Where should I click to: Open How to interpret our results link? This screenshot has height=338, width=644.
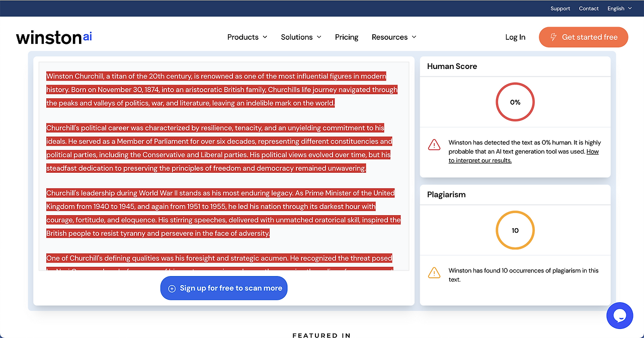point(524,156)
